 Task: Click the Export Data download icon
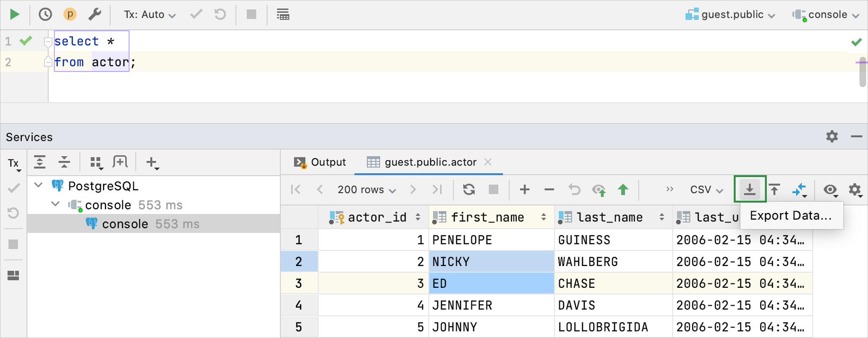(750, 189)
